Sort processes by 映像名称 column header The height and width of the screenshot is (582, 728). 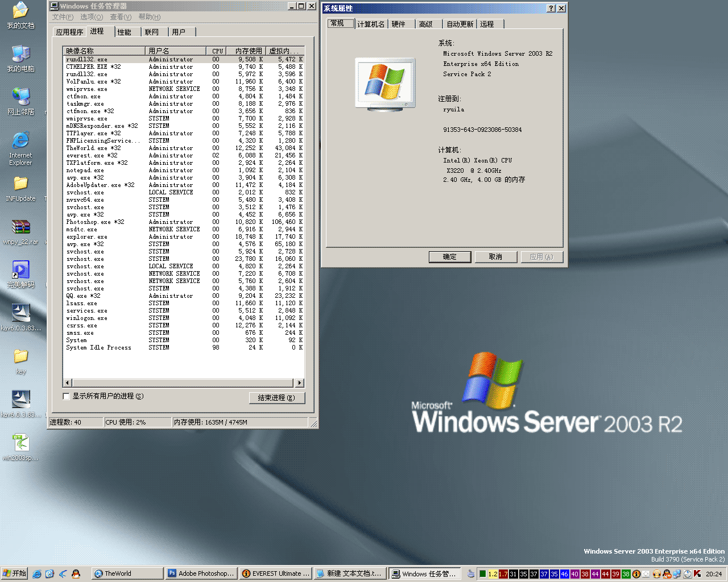[104, 51]
